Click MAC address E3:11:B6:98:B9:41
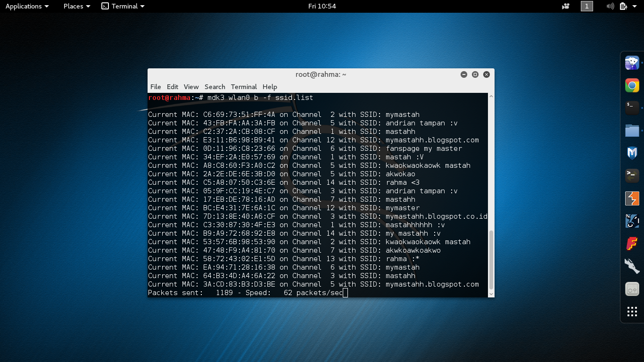The image size is (644, 362). pyautogui.click(x=239, y=140)
